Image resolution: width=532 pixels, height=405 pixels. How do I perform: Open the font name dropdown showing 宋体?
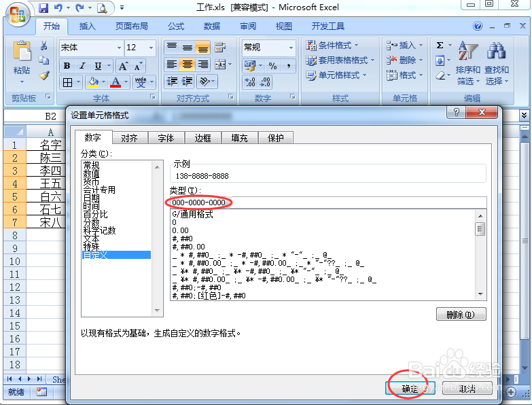tap(120, 48)
